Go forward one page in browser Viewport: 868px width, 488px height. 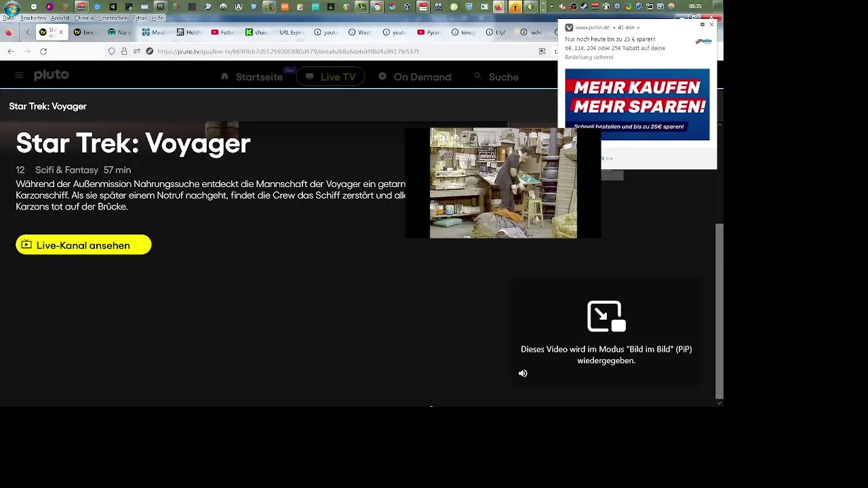pos(27,52)
